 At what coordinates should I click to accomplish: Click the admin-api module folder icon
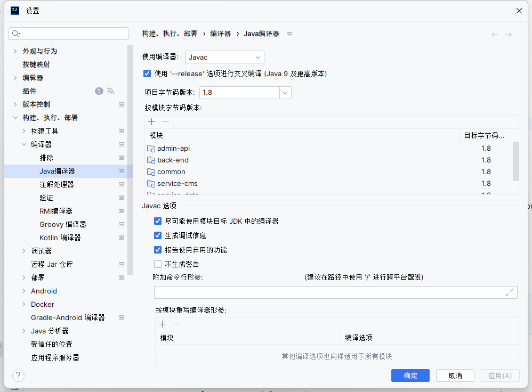(x=151, y=149)
